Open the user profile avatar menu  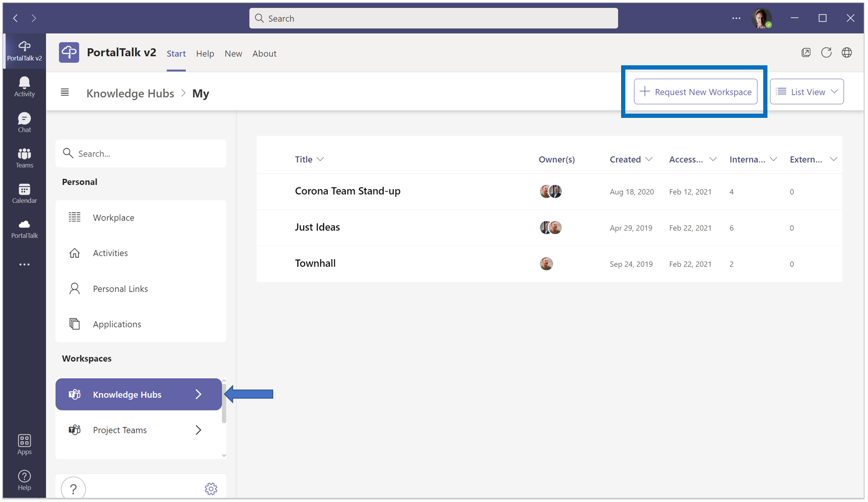762,18
